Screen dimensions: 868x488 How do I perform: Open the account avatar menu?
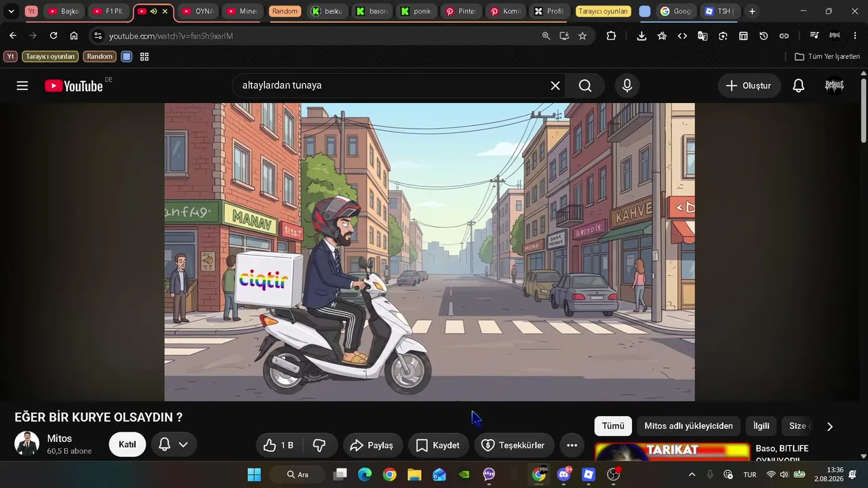[835, 85]
